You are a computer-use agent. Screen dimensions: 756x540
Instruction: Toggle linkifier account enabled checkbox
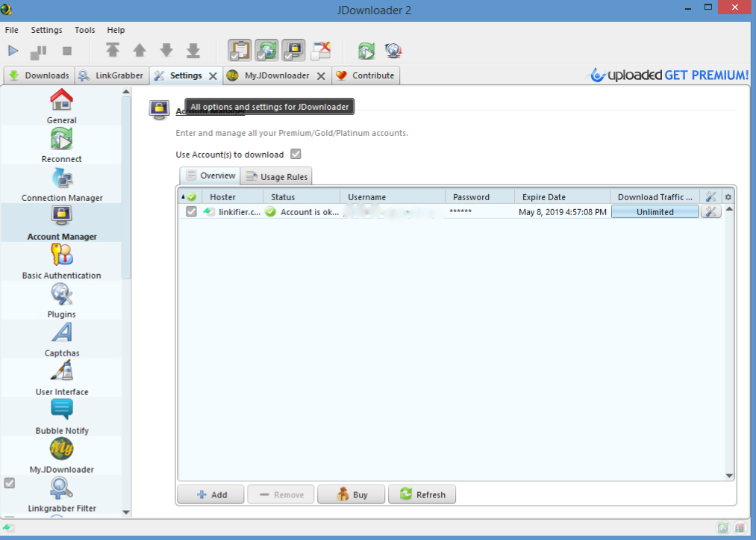tap(191, 211)
